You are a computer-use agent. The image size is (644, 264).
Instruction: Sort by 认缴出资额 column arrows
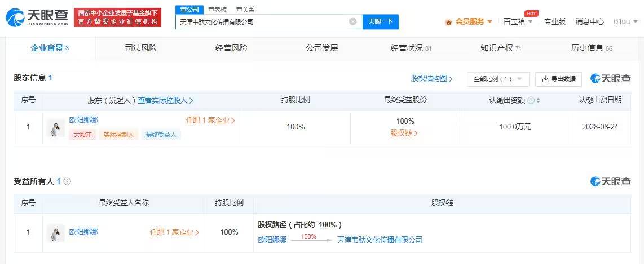coord(538,100)
